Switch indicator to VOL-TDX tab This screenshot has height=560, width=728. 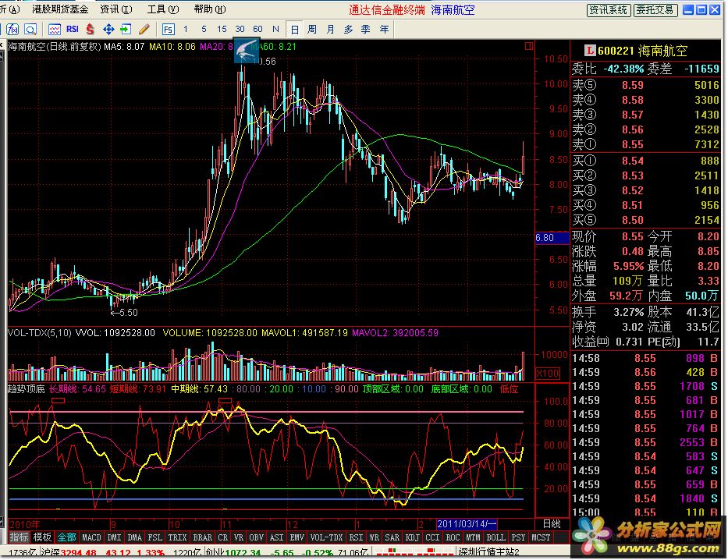(x=326, y=537)
